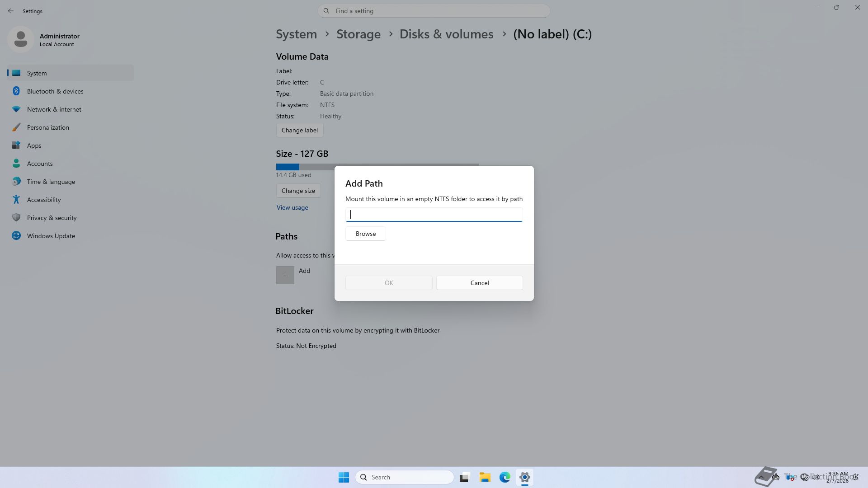868x488 pixels.
Task: Go to Storage breadcrumb
Action: click(x=358, y=34)
